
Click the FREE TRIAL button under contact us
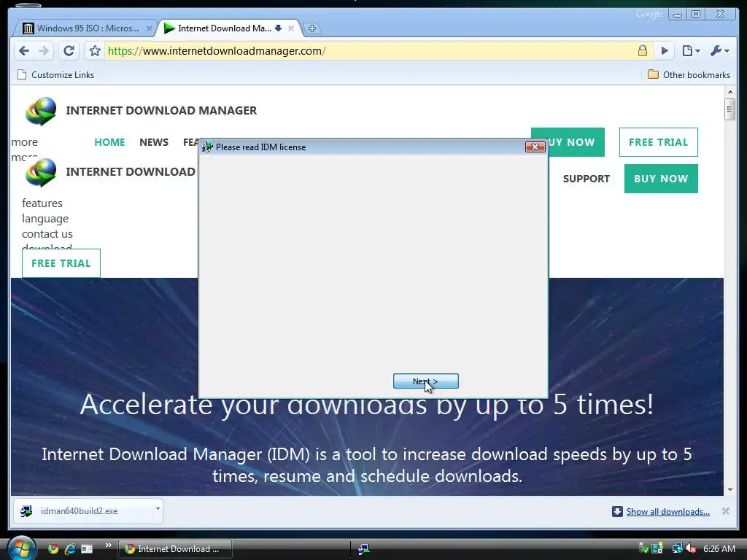click(x=61, y=262)
